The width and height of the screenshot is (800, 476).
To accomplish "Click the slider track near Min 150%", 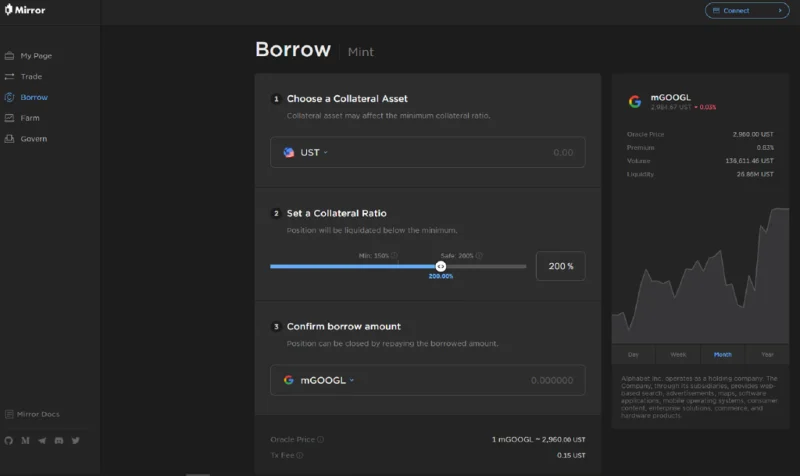I will (x=398, y=266).
